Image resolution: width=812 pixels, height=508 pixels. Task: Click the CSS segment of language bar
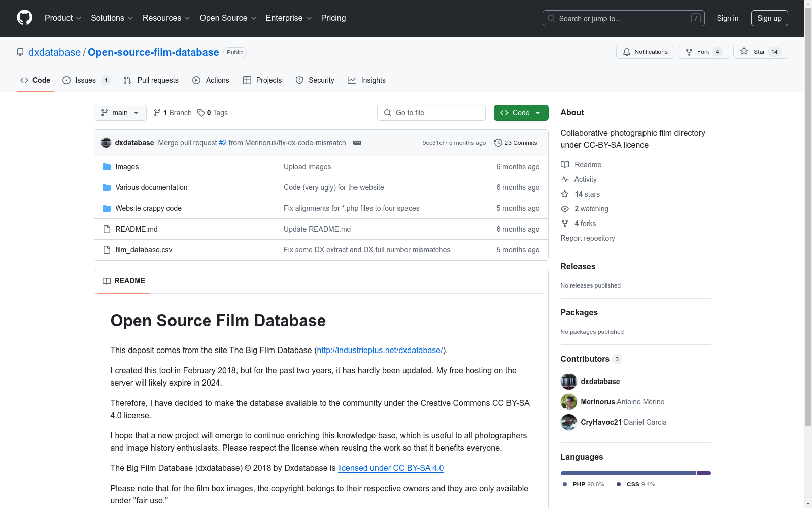pos(704,473)
